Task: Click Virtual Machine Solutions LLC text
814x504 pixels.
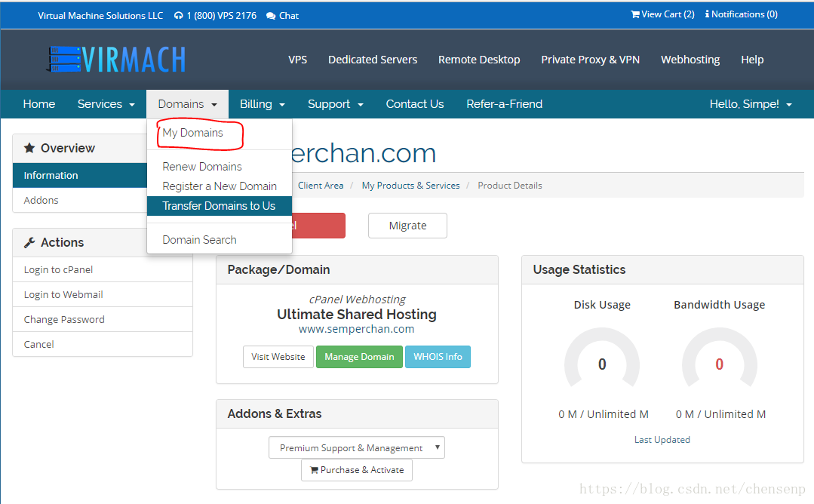Action: coord(100,16)
